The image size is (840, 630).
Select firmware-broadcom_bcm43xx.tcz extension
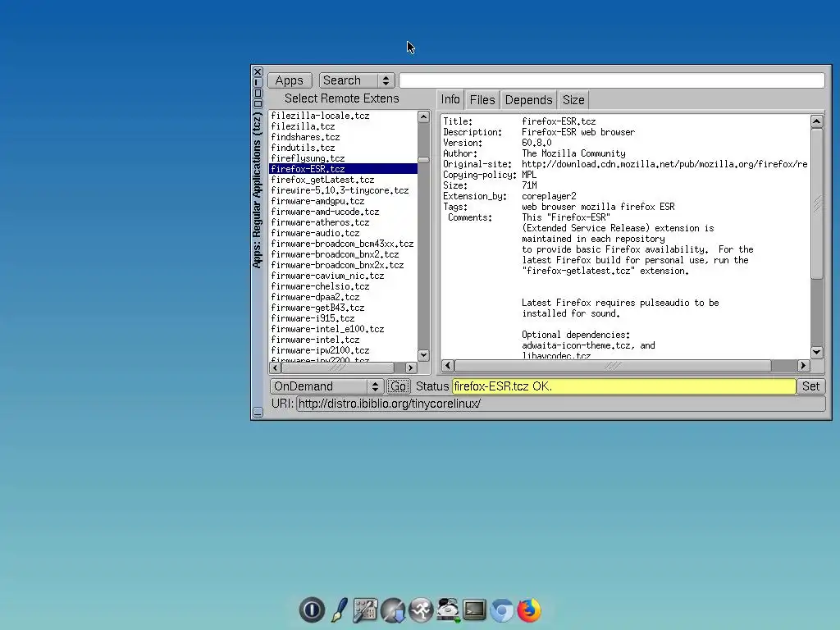[x=343, y=244]
